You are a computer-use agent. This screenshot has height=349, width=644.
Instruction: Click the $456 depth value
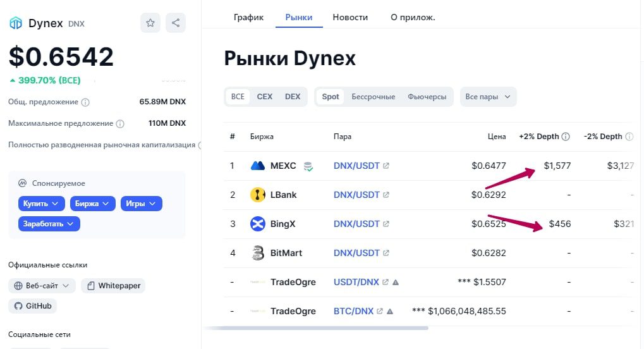point(560,224)
